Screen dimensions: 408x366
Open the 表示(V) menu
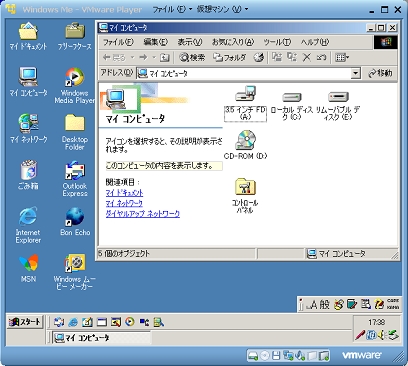pyautogui.click(x=190, y=42)
